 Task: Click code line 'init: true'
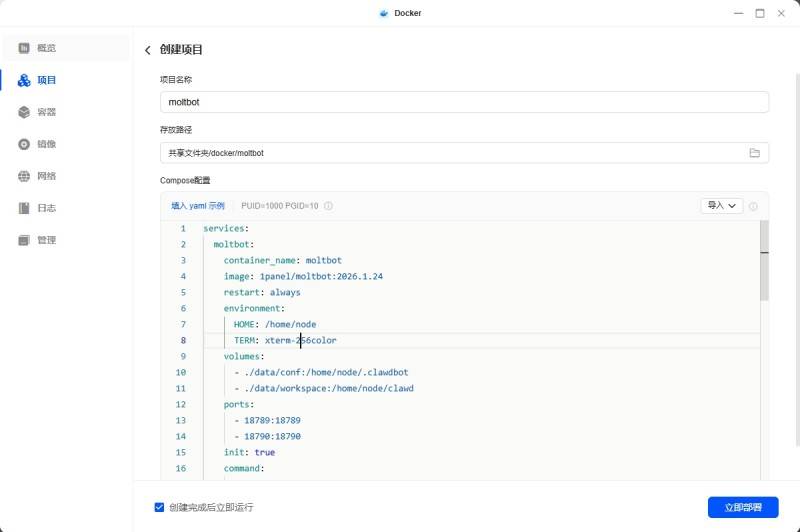pyautogui.click(x=249, y=452)
